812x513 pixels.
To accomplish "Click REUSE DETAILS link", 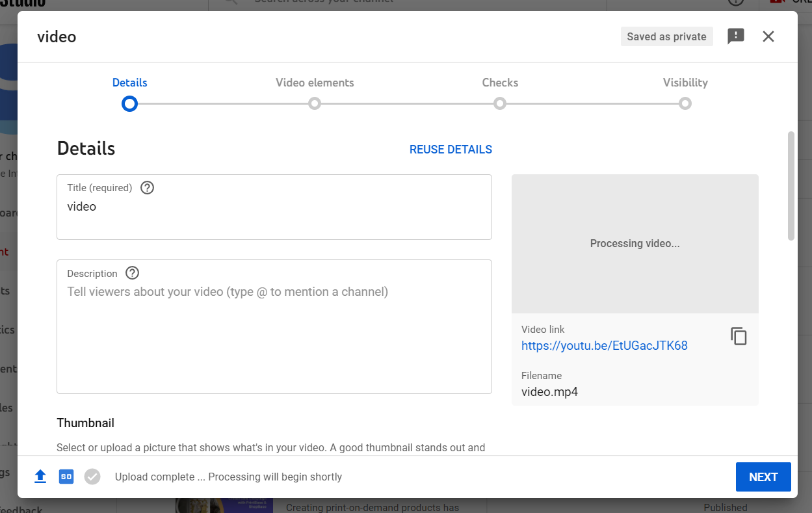I will tap(451, 150).
